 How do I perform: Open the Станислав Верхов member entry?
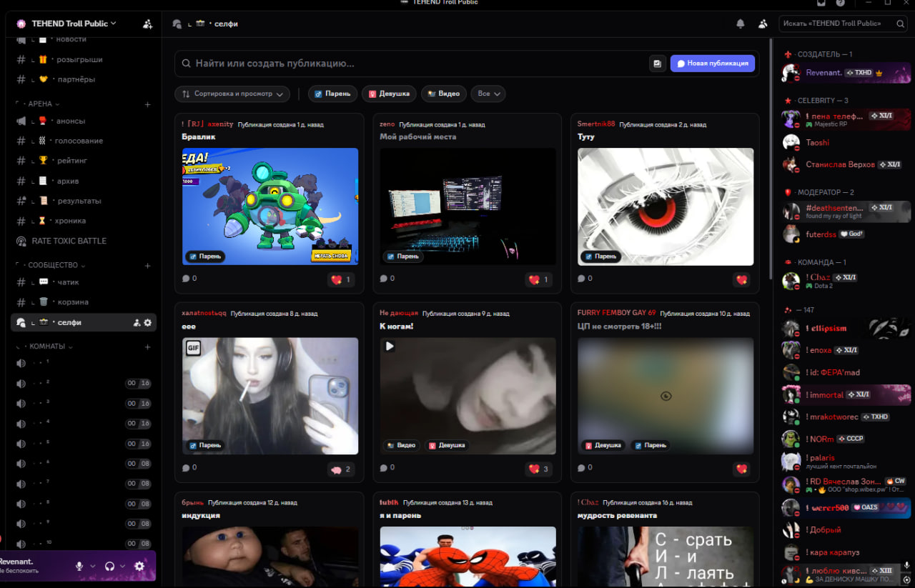pos(846,164)
